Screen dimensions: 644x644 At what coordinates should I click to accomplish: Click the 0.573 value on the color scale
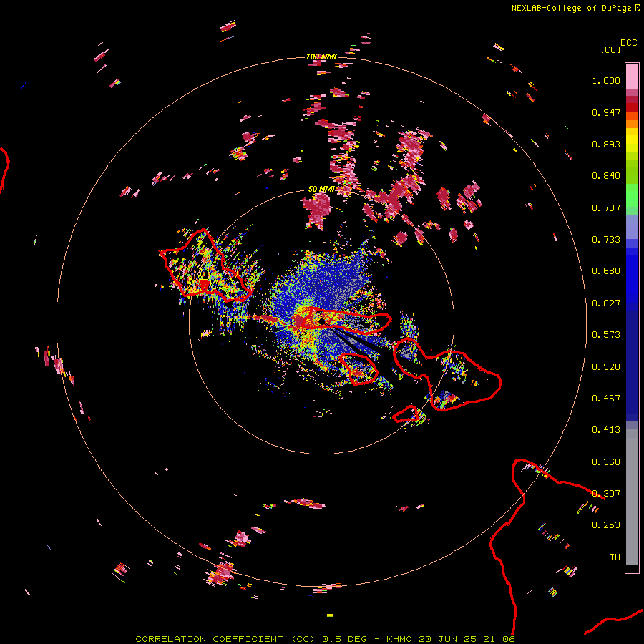(606, 335)
